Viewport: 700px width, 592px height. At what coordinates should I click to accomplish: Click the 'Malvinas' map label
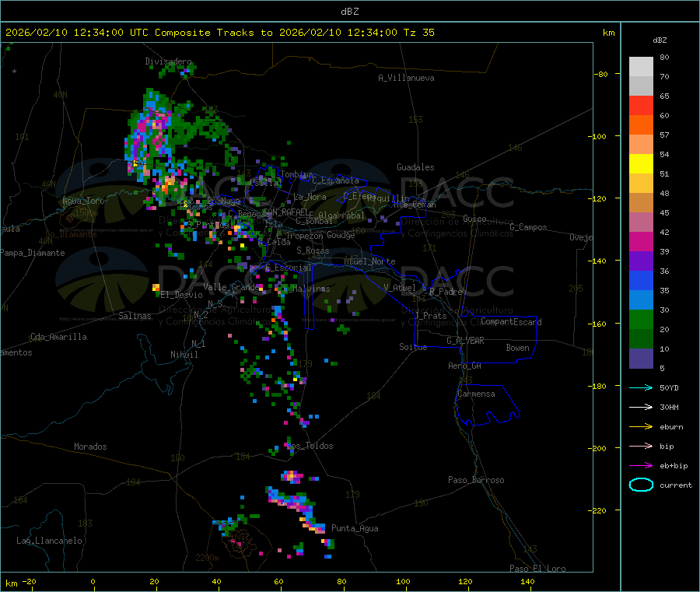[x=311, y=289]
